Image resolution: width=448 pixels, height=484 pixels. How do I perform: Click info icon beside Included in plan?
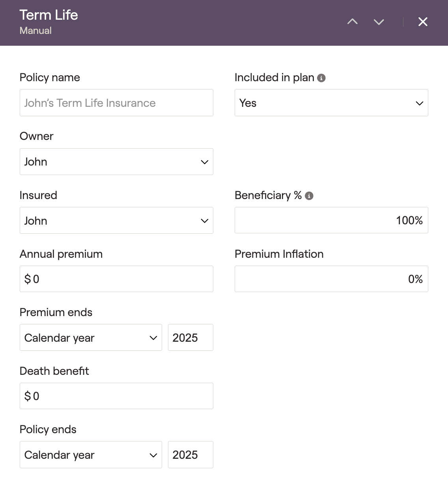tap(321, 78)
